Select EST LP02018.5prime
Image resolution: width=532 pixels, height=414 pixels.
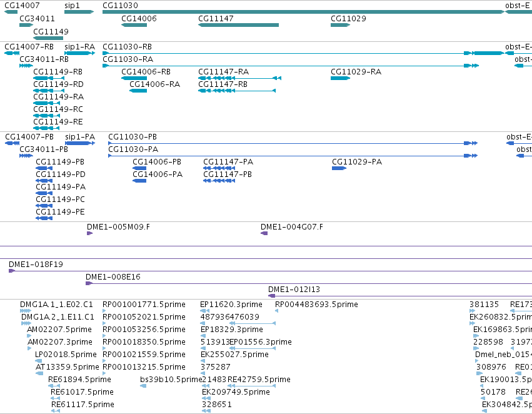[x=66, y=355]
